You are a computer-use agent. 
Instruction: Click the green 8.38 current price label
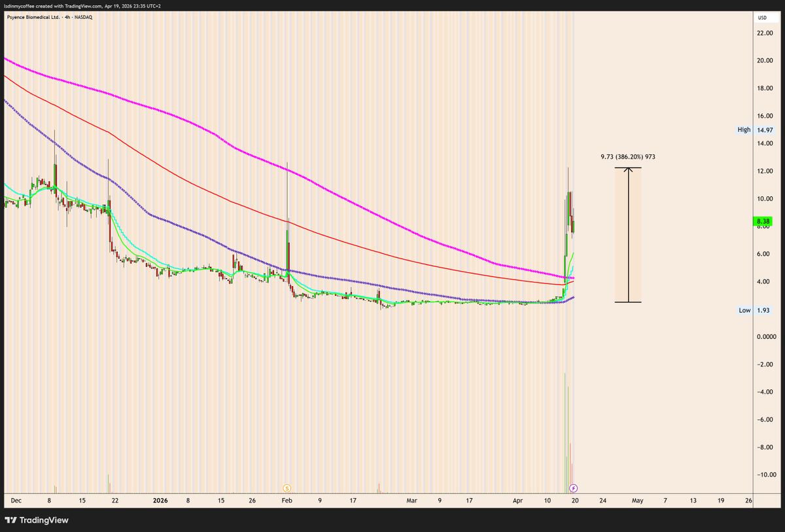[x=763, y=221]
